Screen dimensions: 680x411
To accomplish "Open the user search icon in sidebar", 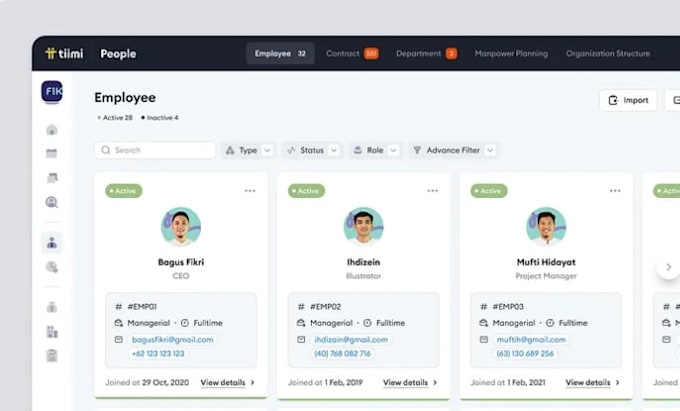I will click(52, 202).
